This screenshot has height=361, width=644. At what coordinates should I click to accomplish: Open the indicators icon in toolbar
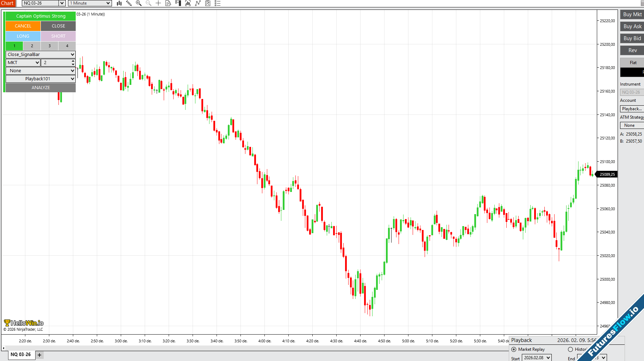[x=188, y=3]
